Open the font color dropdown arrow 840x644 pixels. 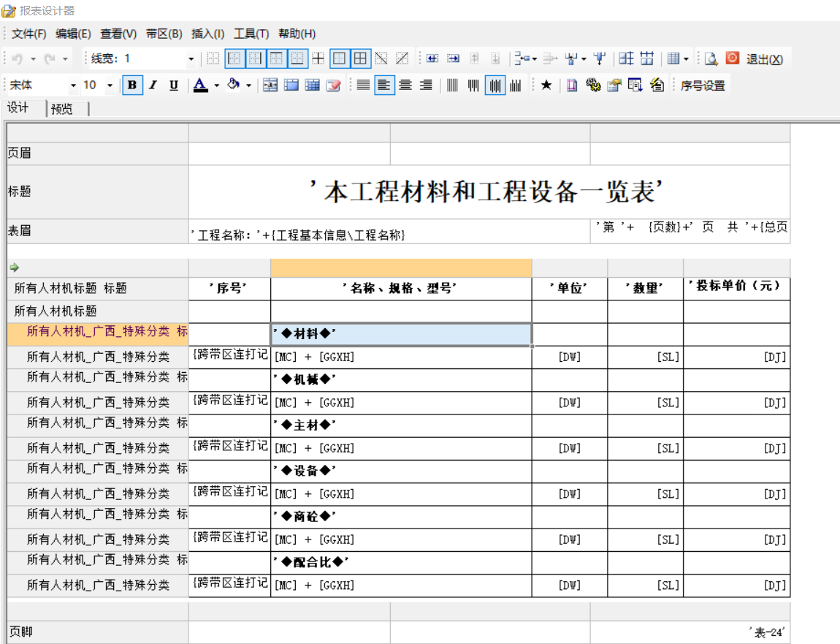[x=217, y=86]
